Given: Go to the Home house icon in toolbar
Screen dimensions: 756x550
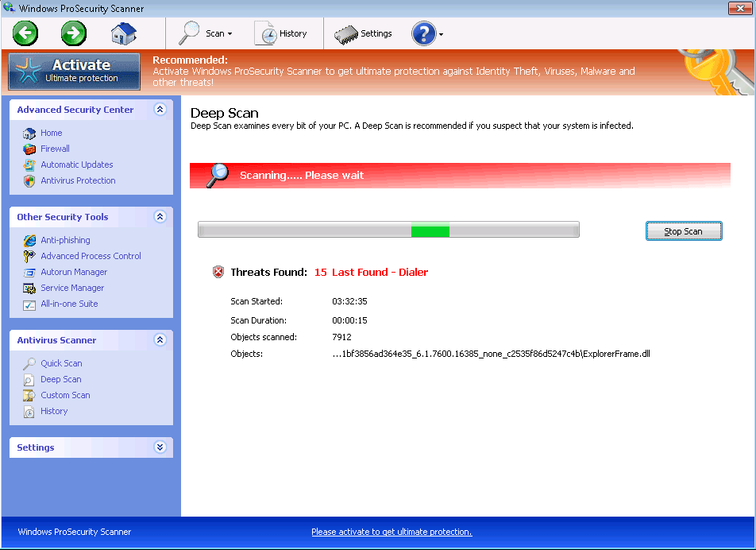Looking at the screenshot, I should 123,33.
